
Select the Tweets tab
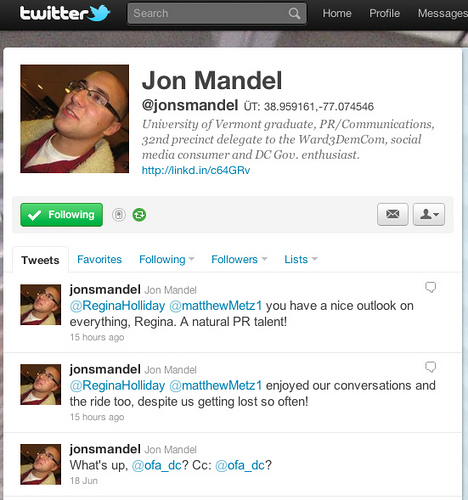[40, 260]
